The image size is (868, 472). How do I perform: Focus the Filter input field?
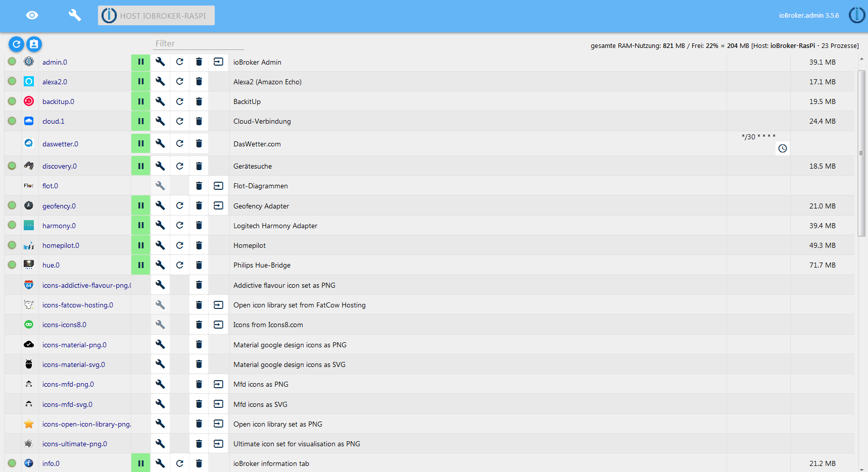(x=199, y=43)
